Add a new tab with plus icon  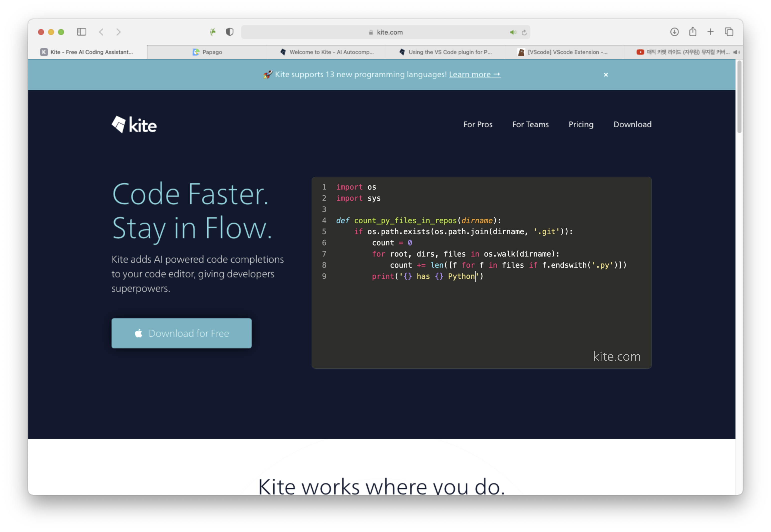pos(710,32)
